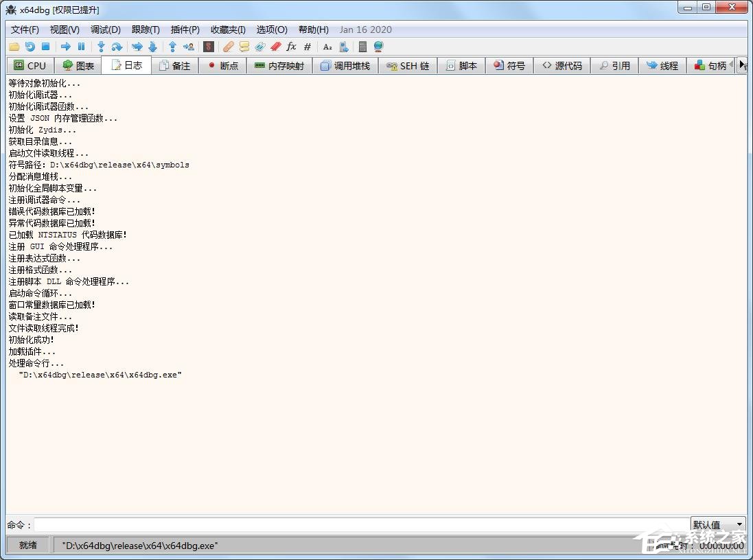Click the 就绪 status label

28,546
